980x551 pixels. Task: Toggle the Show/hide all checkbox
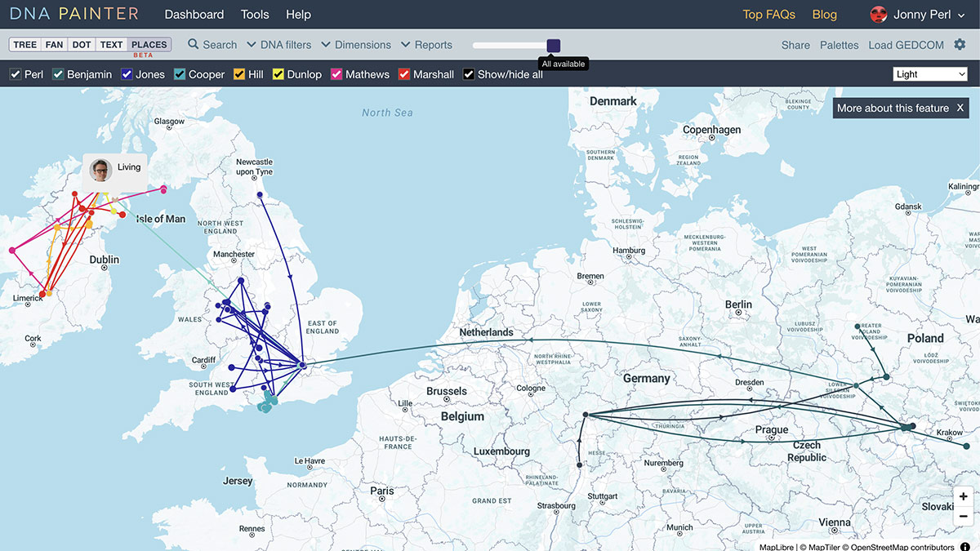tap(469, 74)
